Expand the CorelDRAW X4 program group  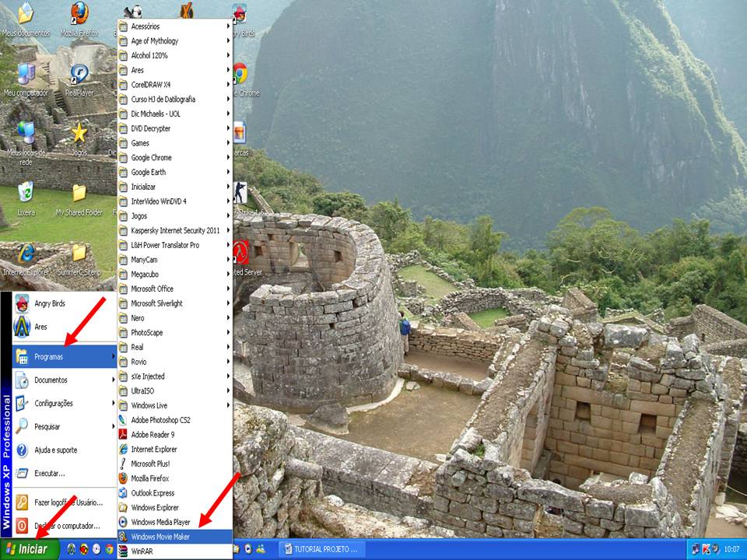tap(175, 85)
